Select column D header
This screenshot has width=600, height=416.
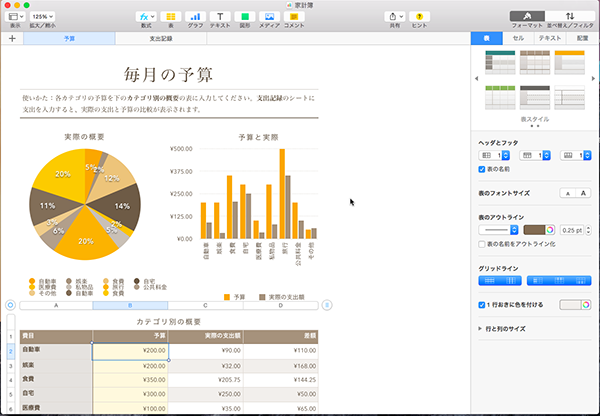coord(281,305)
